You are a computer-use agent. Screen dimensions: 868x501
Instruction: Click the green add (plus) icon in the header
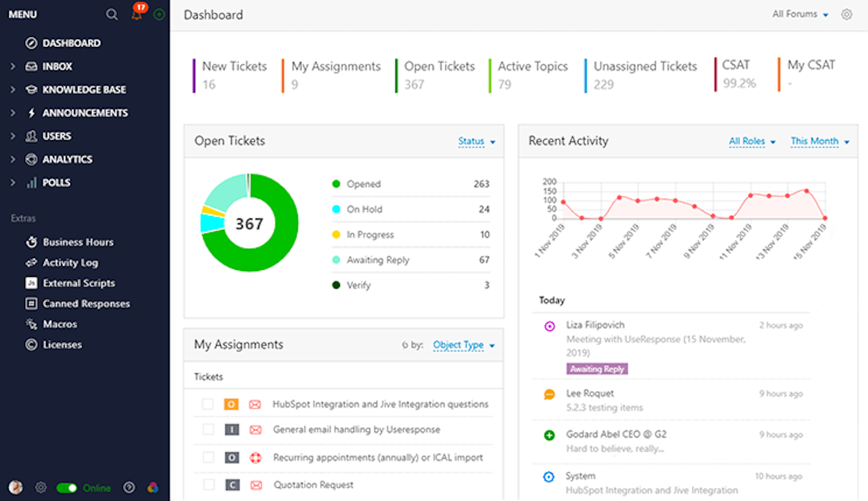click(x=158, y=14)
